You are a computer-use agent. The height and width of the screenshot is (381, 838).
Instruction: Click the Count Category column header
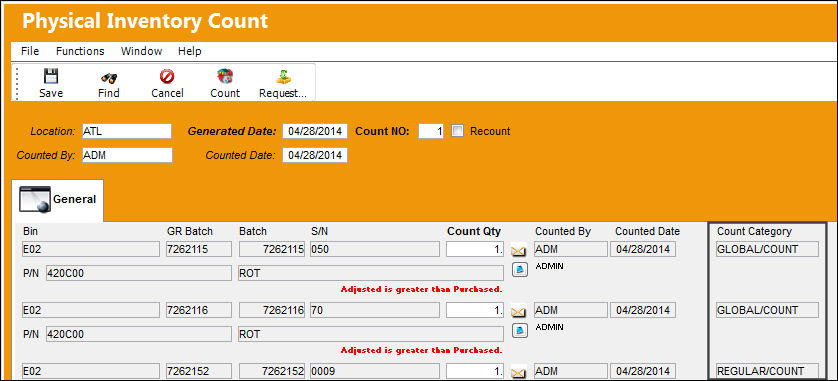pyautogui.click(x=754, y=231)
